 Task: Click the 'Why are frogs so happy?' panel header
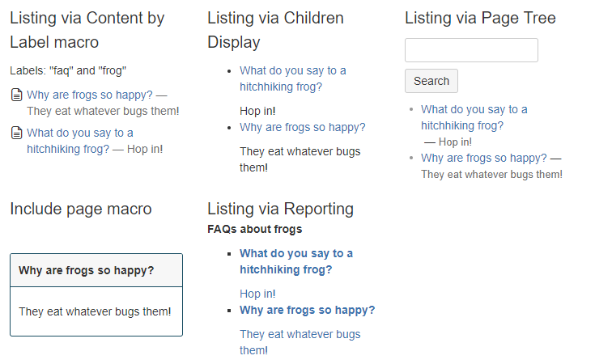[96, 270]
